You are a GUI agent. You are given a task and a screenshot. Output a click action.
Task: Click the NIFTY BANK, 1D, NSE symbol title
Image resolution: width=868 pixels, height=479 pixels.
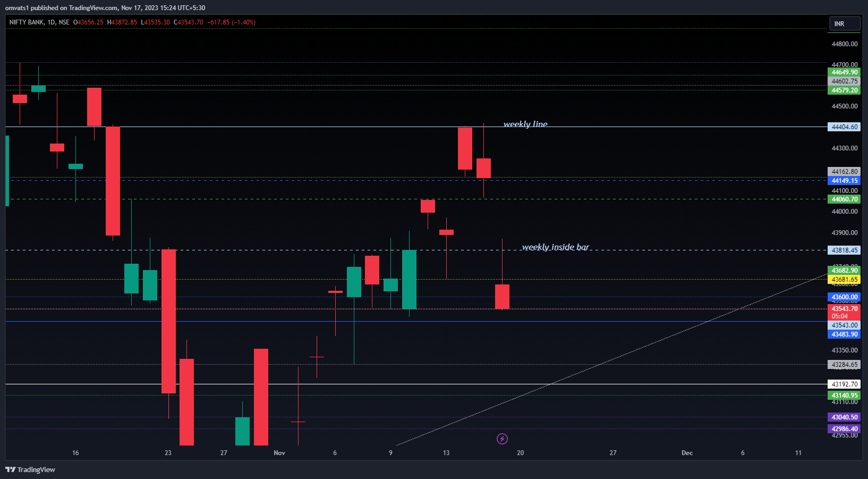coord(39,22)
